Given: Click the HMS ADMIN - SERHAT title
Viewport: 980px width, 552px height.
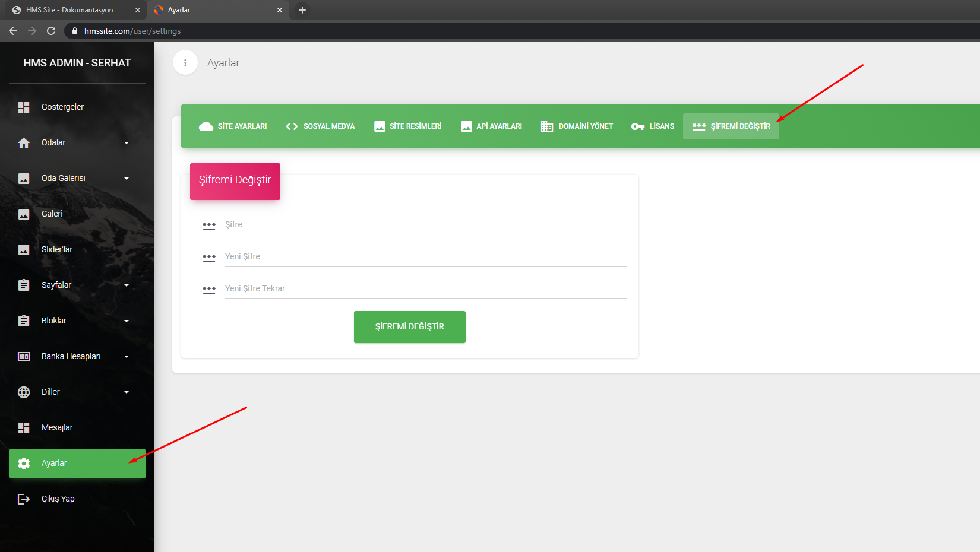Looking at the screenshot, I should pyautogui.click(x=77, y=63).
